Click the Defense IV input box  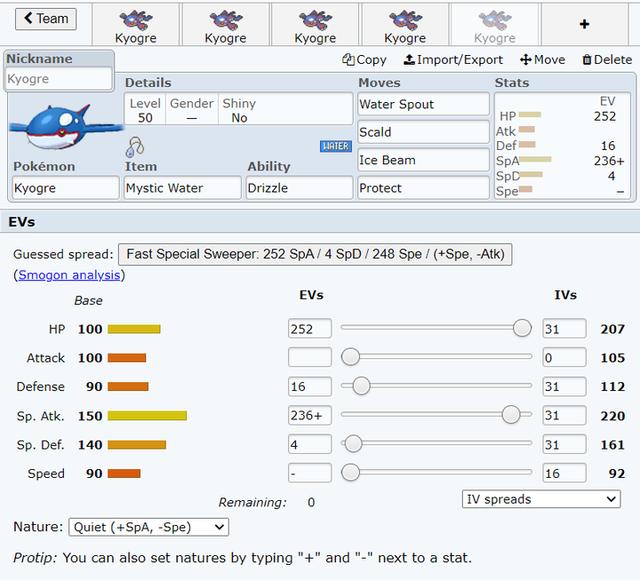pos(564,386)
